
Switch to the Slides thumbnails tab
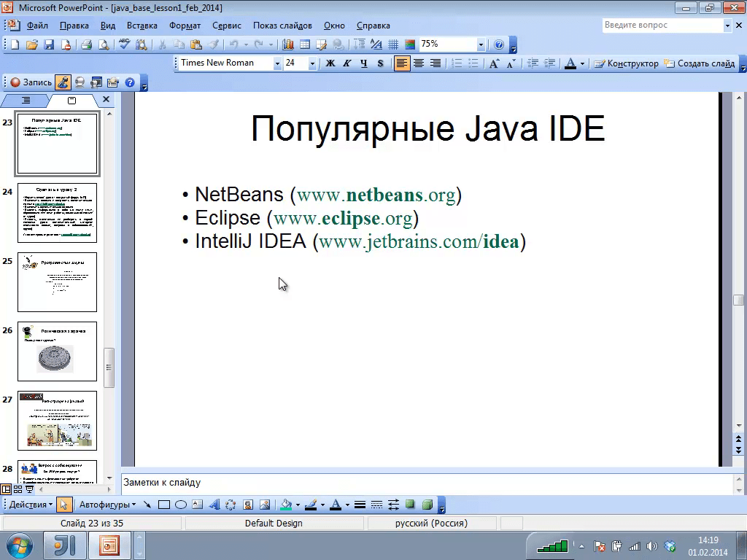pos(72,101)
